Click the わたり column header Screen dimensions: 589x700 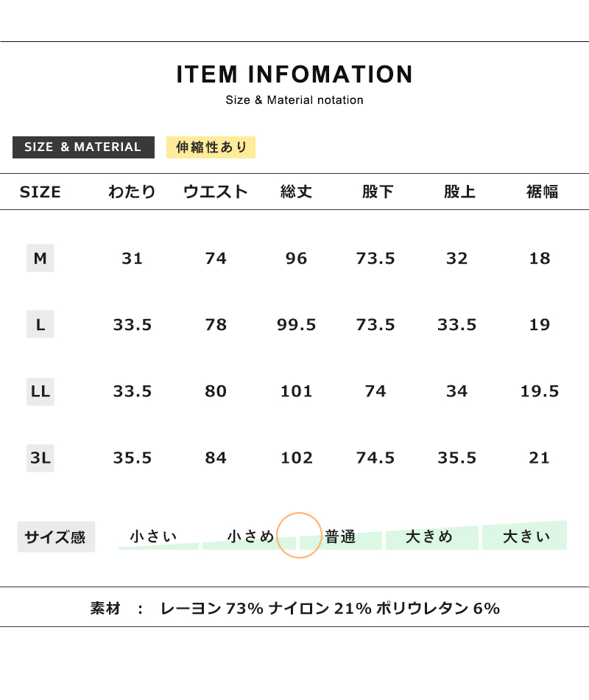(x=133, y=192)
